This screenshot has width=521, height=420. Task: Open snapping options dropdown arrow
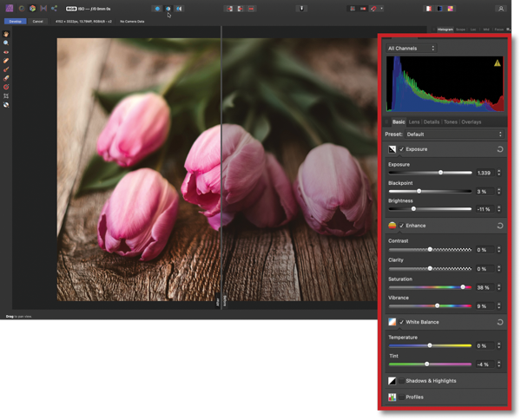381,9
